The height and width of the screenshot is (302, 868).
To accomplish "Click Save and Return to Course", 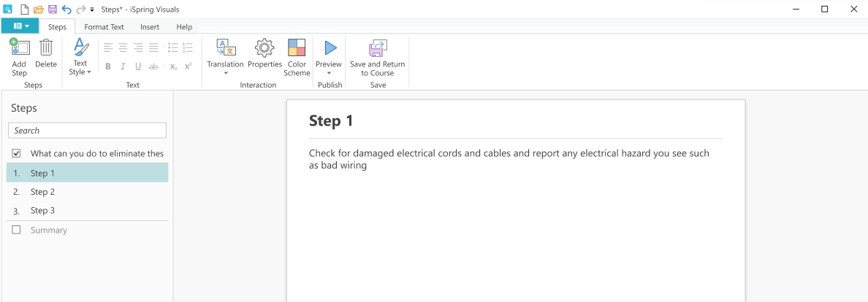I will pos(378,57).
